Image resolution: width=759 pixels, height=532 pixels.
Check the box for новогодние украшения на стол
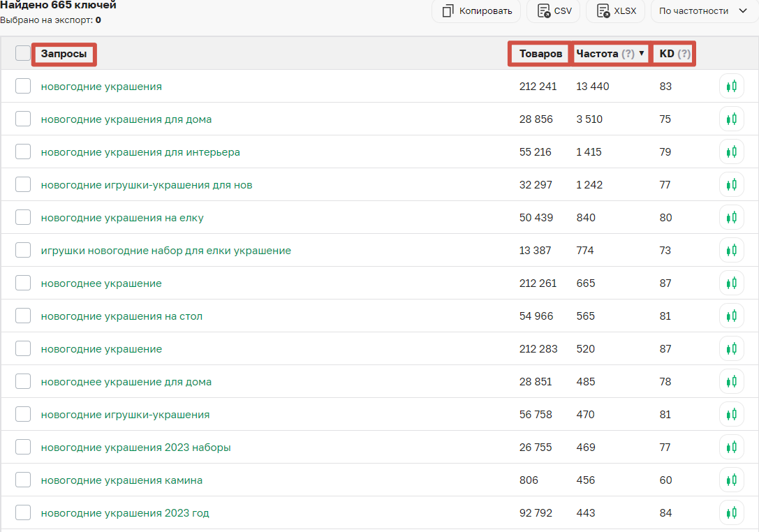coord(23,316)
